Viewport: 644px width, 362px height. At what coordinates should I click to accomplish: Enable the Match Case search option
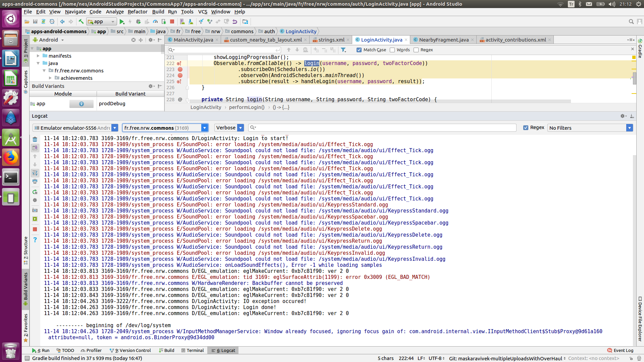359,50
